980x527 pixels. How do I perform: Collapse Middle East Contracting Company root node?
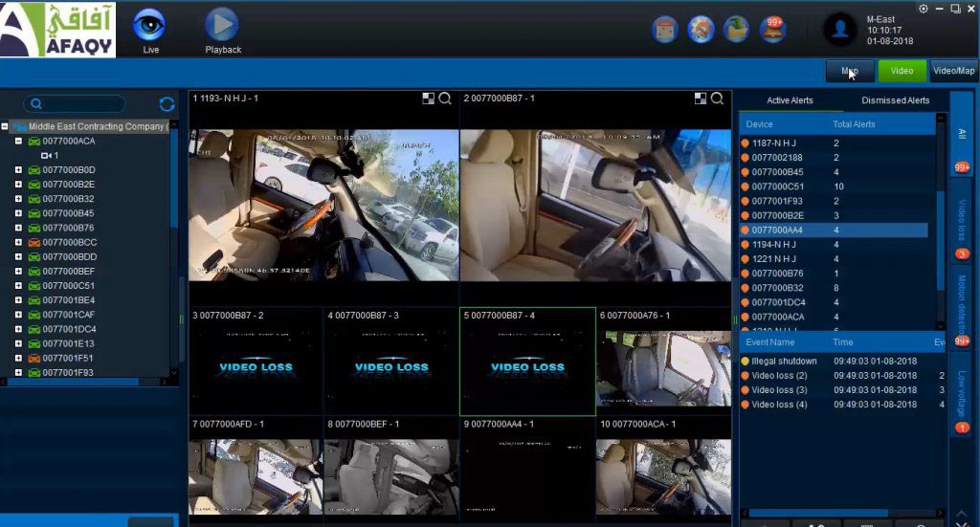(x=5, y=126)
